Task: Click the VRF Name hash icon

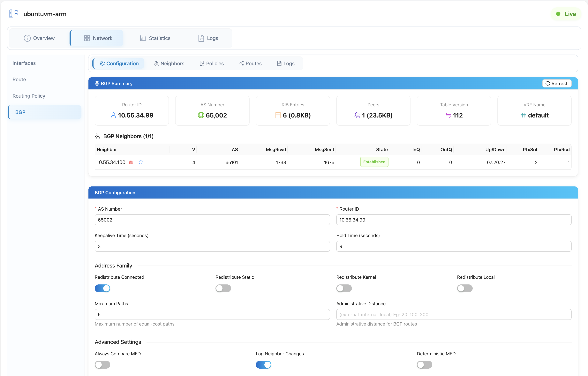Action: (523, 115)
